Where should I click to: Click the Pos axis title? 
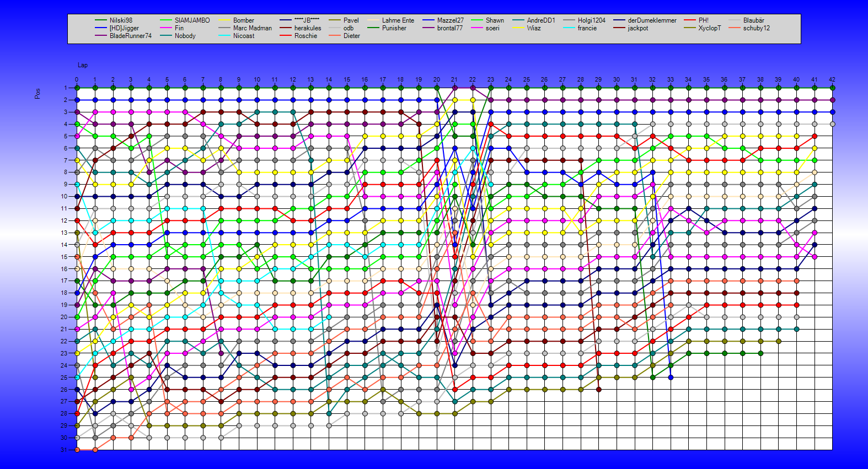click(37, 94)
